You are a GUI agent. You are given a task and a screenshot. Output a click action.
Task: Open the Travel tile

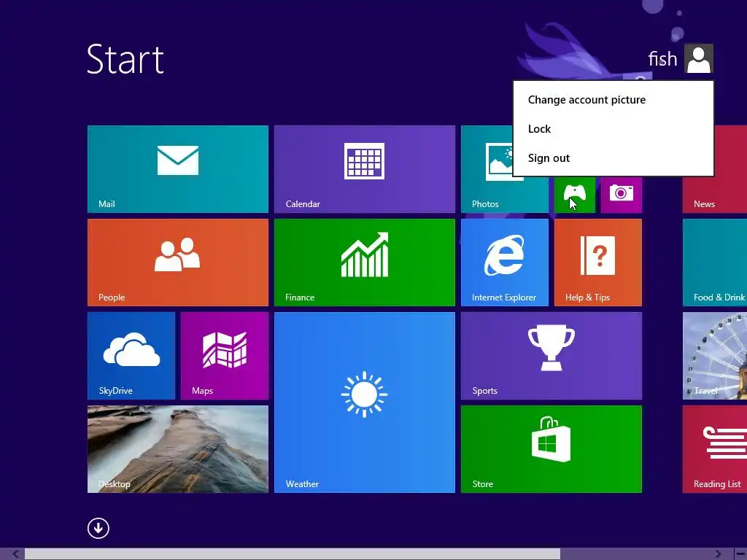715,356
